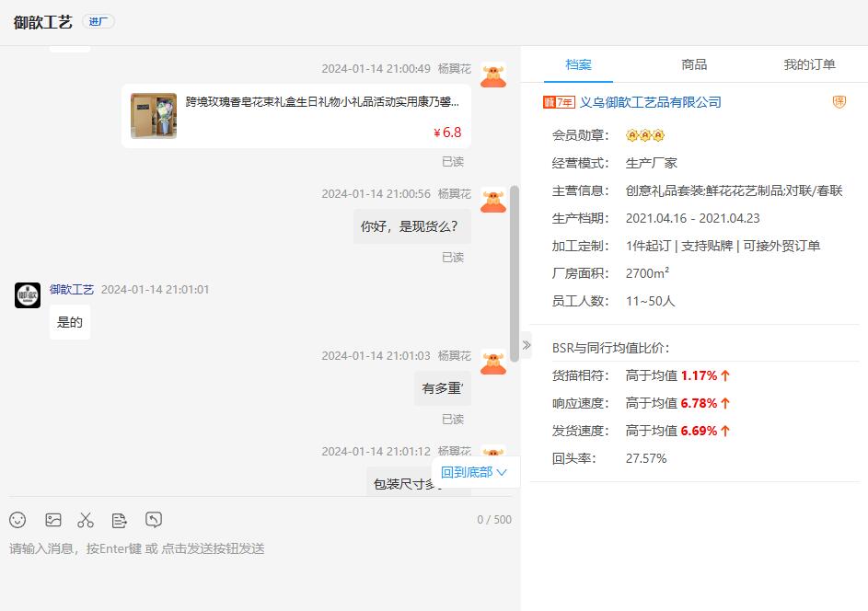Switch to the 商品 tab

[x=694, y=64]
